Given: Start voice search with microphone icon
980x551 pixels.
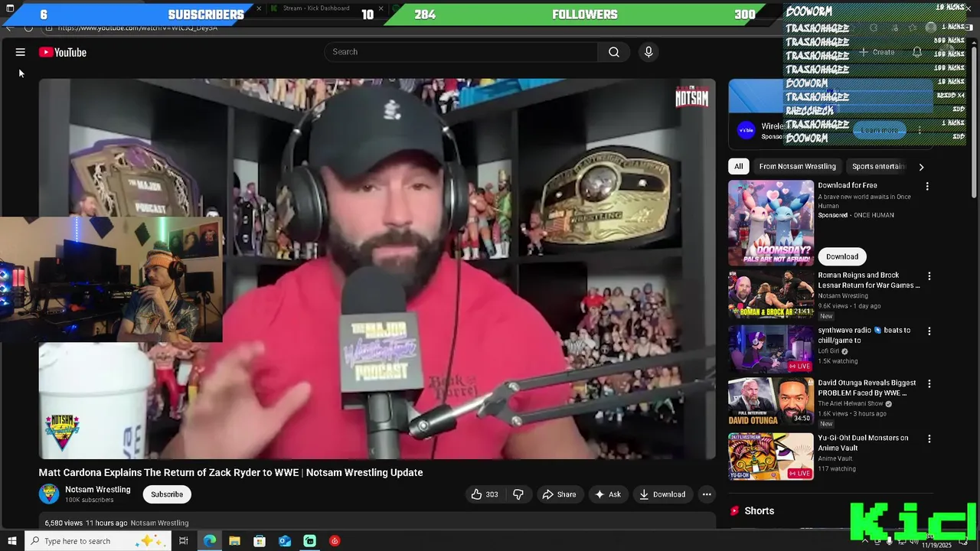Looking at the screenshot, I should [x=648, y=52].
